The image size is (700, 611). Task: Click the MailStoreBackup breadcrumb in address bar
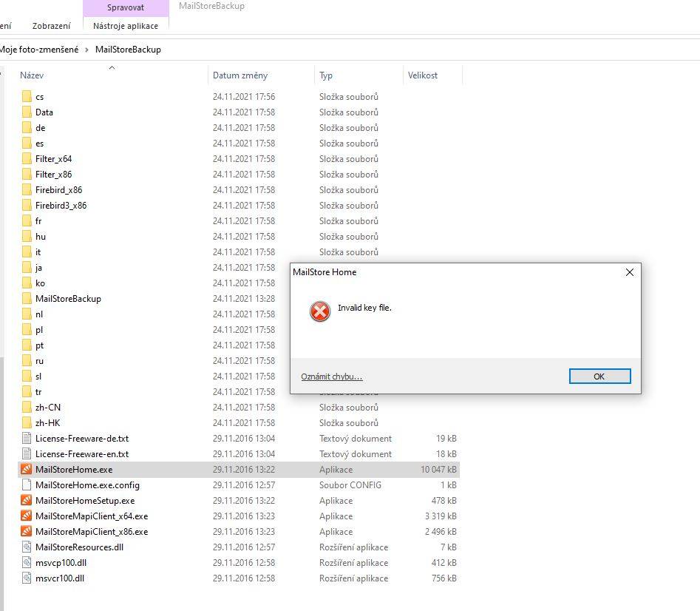[128, 50]
